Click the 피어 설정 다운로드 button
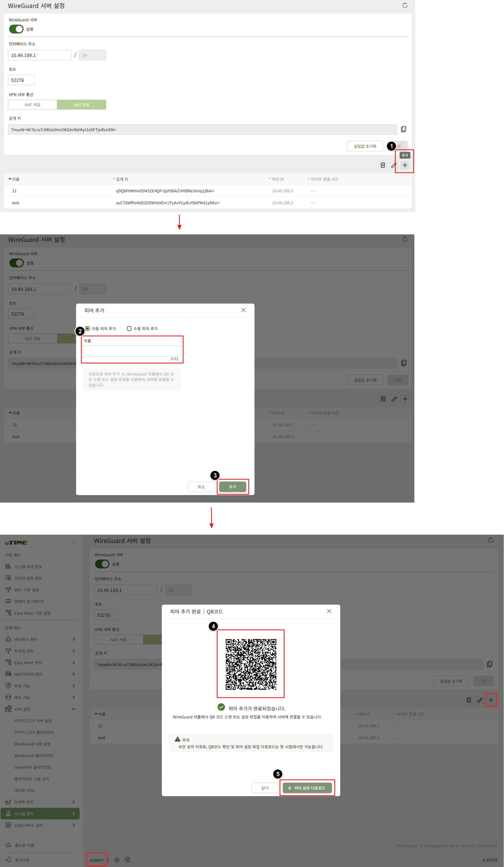504x867 pixels. (307, 788)
